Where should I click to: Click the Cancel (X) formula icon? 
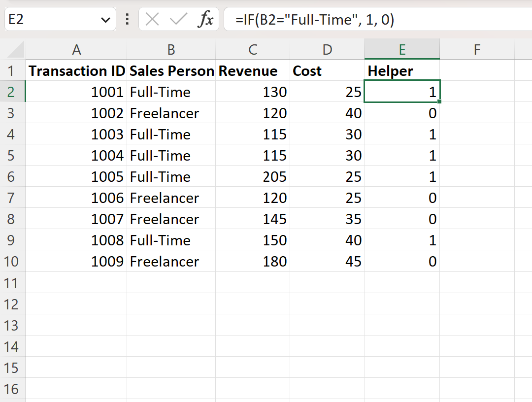pyautogui.click(x=152, y=19)
